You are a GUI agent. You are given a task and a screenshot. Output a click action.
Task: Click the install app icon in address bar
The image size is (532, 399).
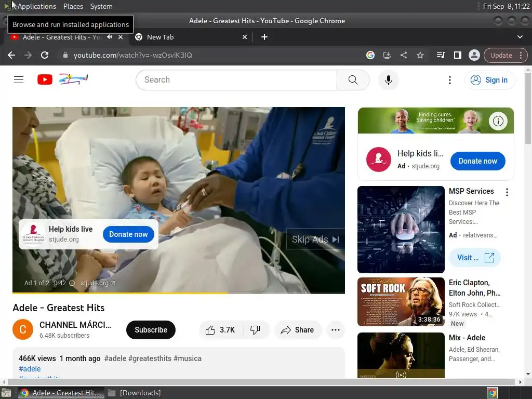[387, 55]
